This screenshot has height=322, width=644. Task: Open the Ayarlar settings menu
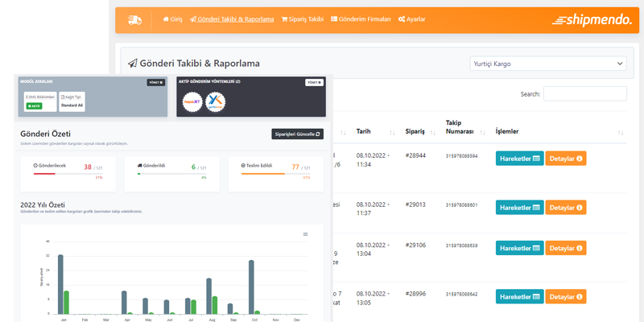click(412, 19)
